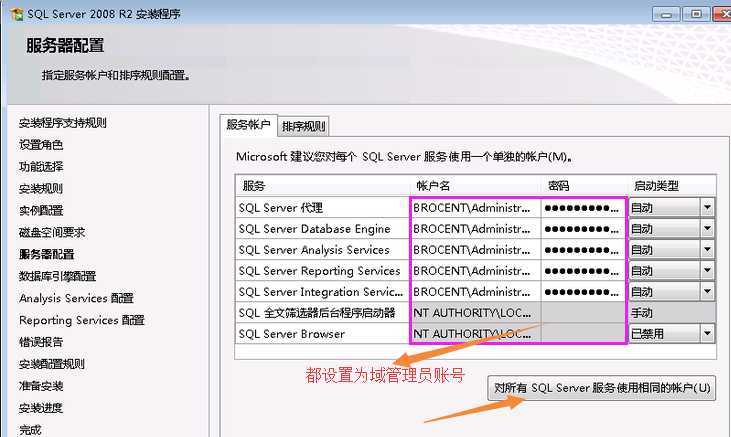Select 设置角色 step in sidebar
The width and height of the screenshot is (731, 437).
(41, 145)
